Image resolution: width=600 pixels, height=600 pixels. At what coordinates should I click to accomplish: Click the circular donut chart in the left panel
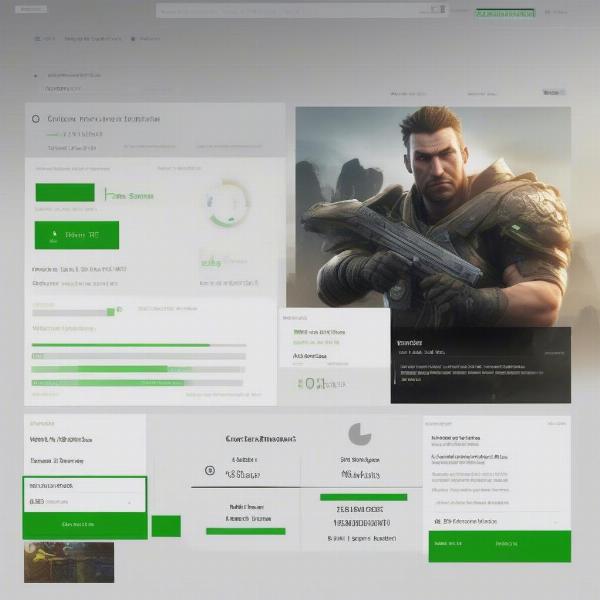point(228,203)
